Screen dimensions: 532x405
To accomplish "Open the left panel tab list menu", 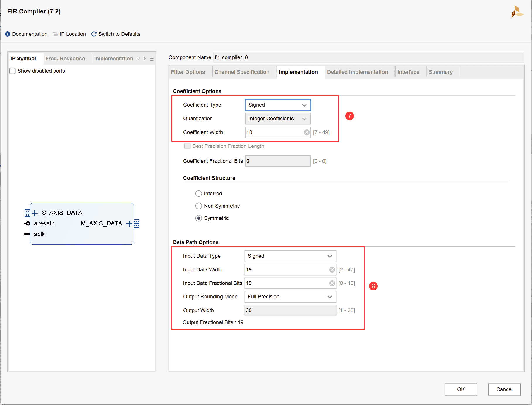I will click(152, 59).
